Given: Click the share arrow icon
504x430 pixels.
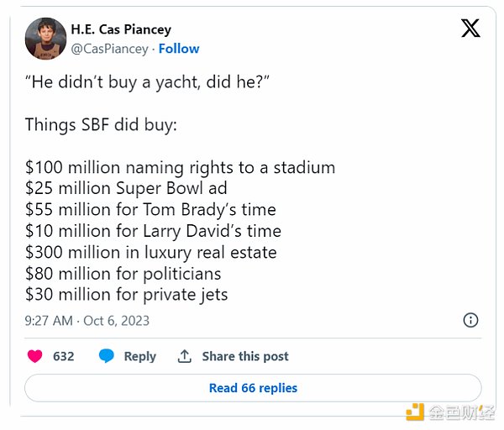Looking at the screenshot, I should click(185, 356).
